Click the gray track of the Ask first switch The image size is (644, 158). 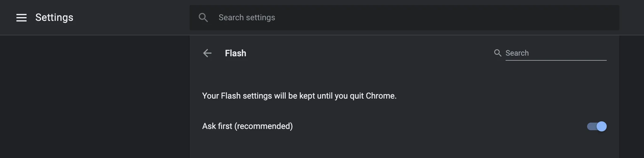click(591, 126)
